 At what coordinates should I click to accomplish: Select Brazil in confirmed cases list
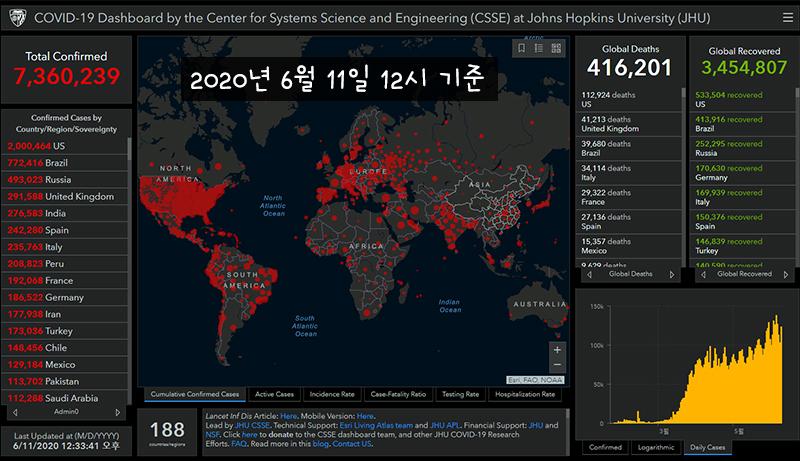65,163
